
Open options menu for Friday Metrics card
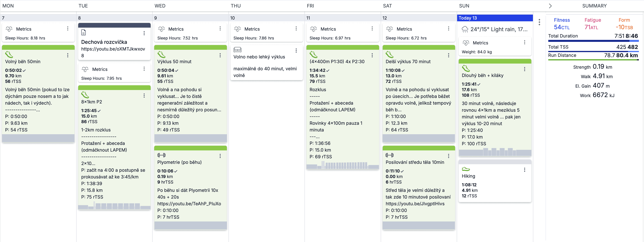coord(372,29)
